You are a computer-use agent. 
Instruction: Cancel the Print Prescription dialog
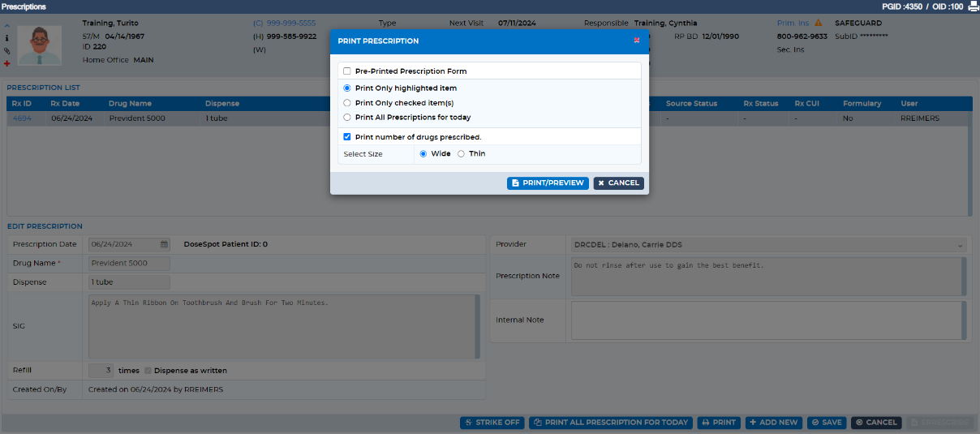click(x=618, y=183)
